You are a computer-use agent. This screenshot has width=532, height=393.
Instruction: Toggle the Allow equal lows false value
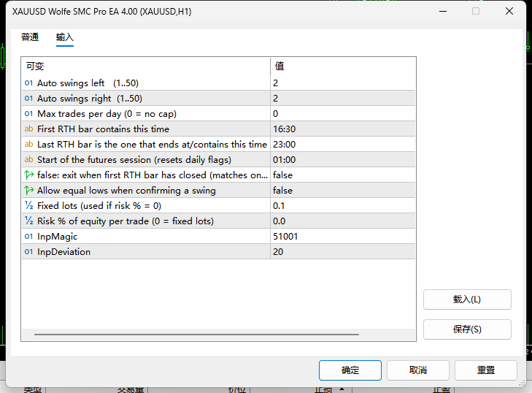point(343,190)
